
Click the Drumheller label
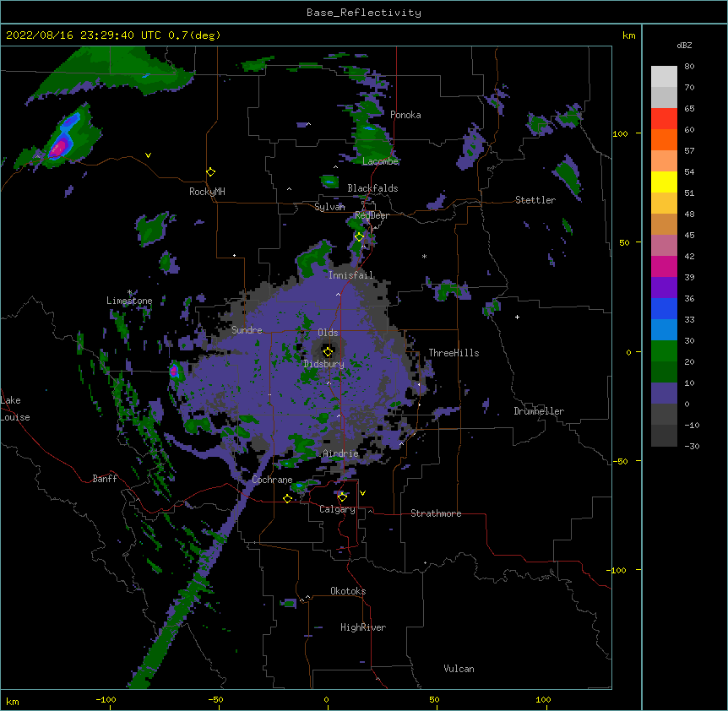coord(539,411)
